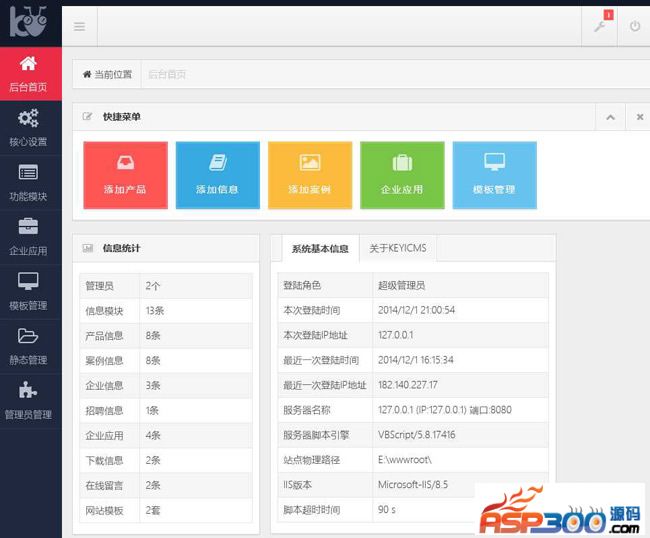650x538 pixels.
Task: Click the 后台首页 breadcrumb text
Action: (x=167, y=75)
